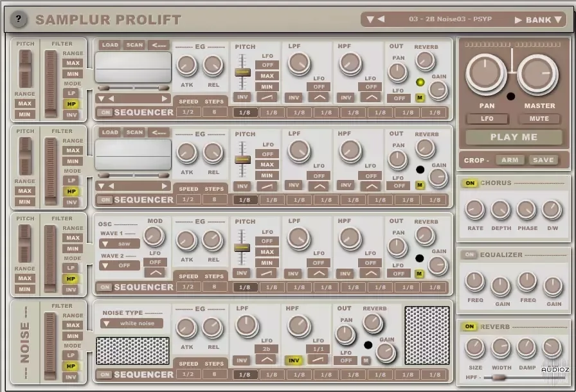This screenshot has height=392, width=576.
Task: Turn ON the first row SEQUENCER
Action: point(105,112)
